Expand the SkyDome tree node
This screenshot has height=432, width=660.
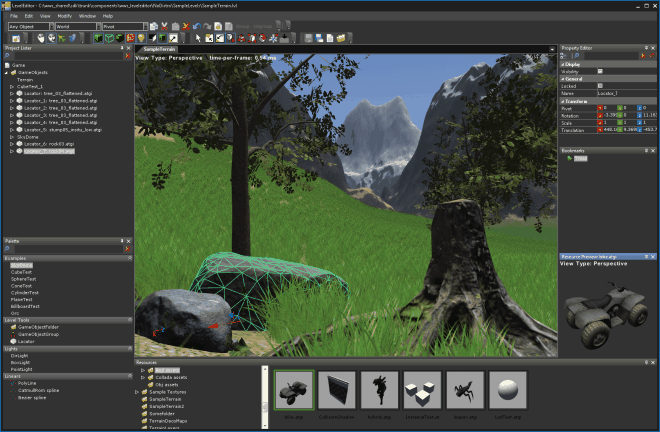tap(12, 137)
